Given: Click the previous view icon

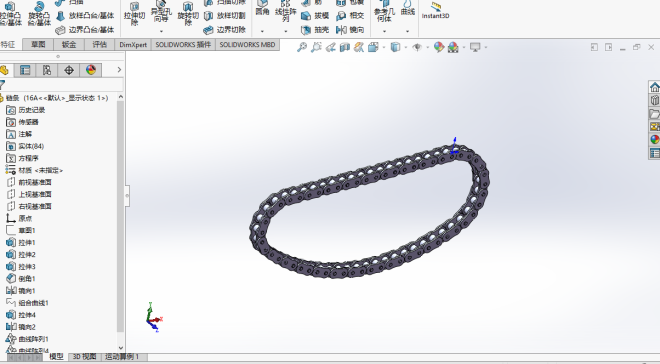Looking at the screenshot, I should [330, 47].
